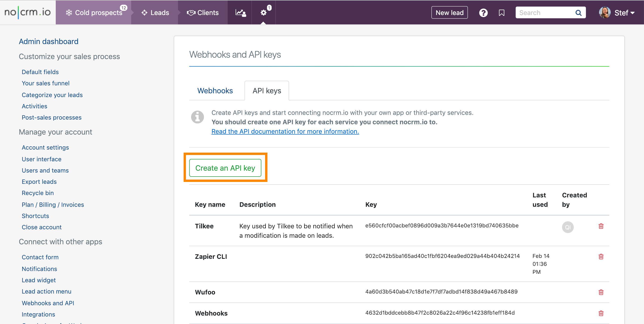Image resolution: width=644 pixels, height=324 pixels.
Task: Delete the Wufoo API key
Action: 601,292
